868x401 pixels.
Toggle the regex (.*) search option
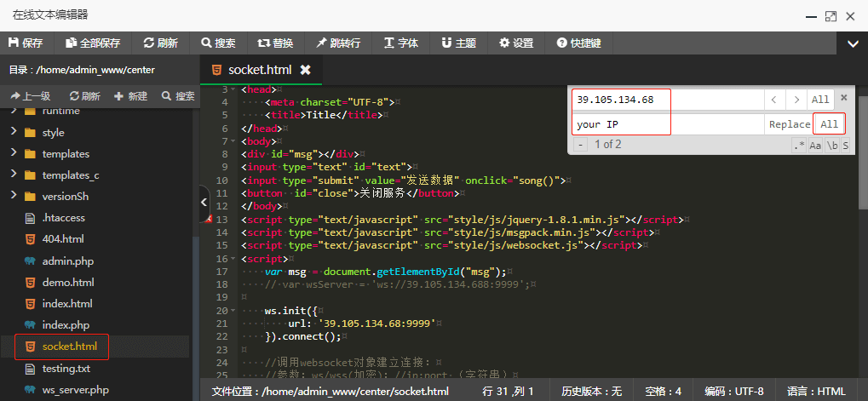click(799, 146)
